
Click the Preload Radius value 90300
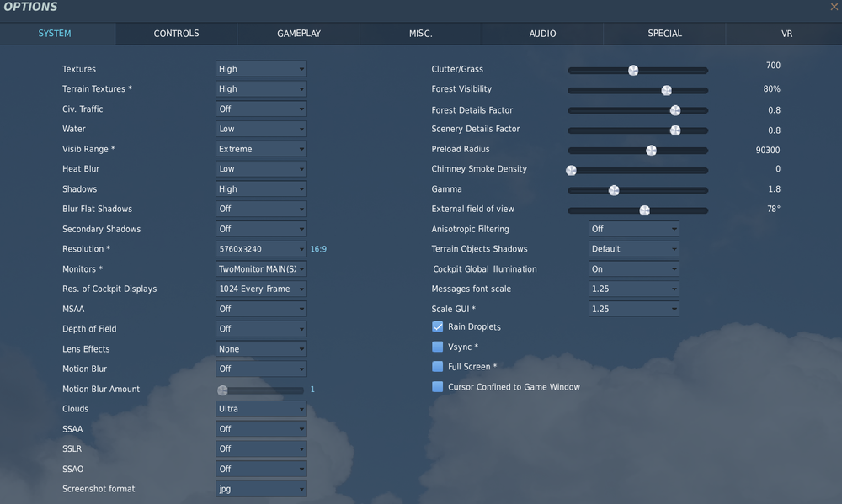point(767,151)
